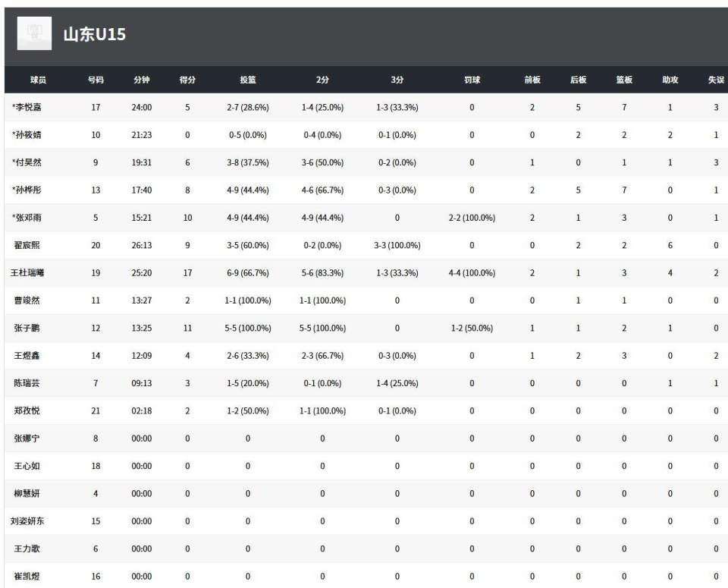The width and height of the screenshot is (728, 588).
Task: Click the 投篮 column header
Action: coord(248,80)
